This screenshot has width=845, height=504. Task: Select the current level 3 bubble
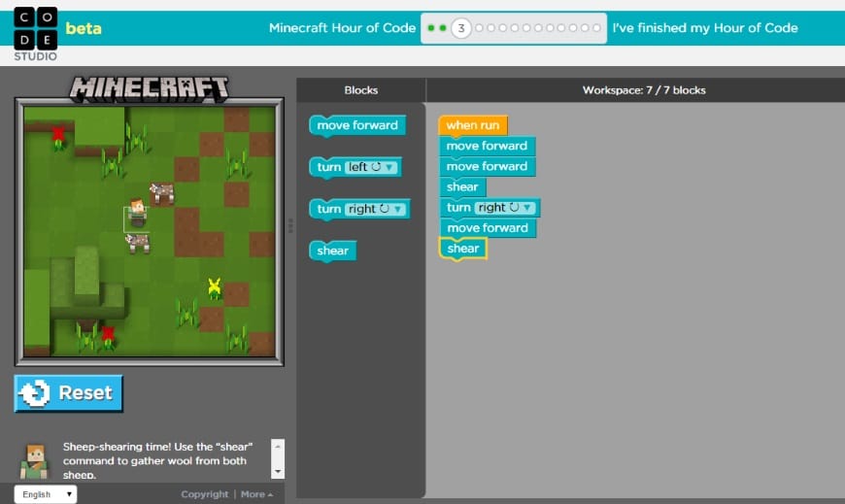click(460, 28)
